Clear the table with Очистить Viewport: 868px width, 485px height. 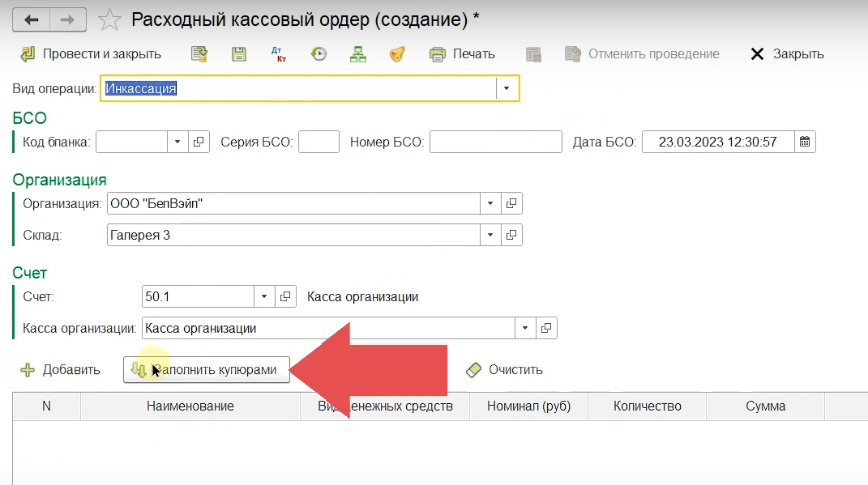[x=505, y=370]
